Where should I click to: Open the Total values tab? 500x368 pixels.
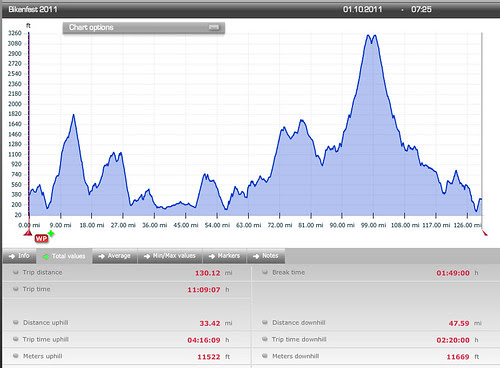(x=64, y=256)
